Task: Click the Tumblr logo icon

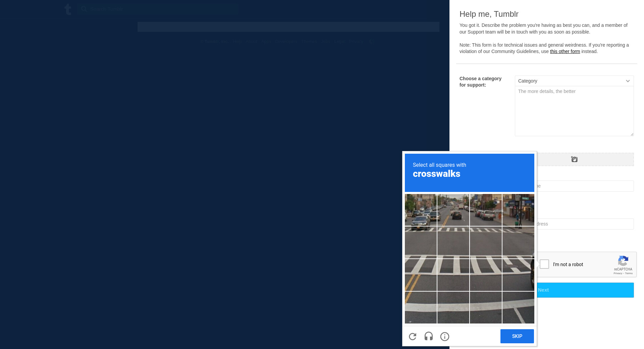Action: 68,9
